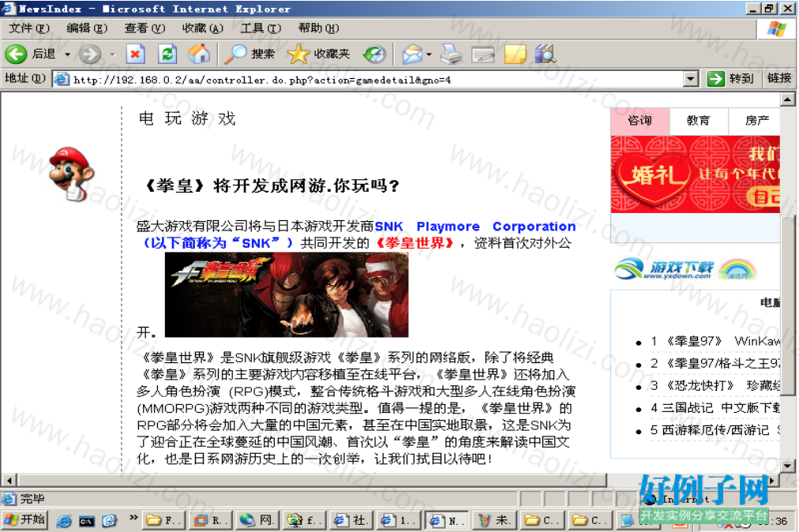This screenshot has width=799, height=532.
Task: Click the vertical scrollbar up arrow
Action: tap(787, 99)
